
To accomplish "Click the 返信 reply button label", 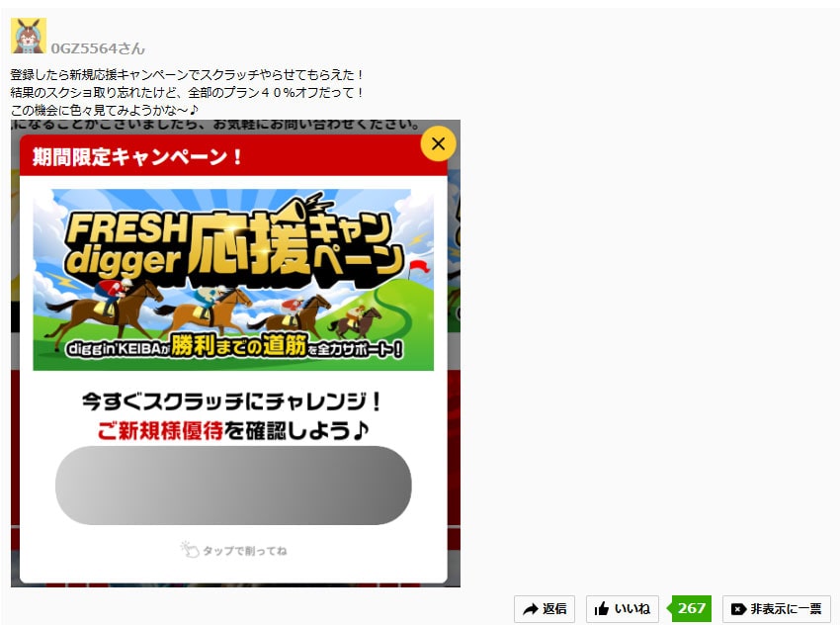I will coord(554,609).
